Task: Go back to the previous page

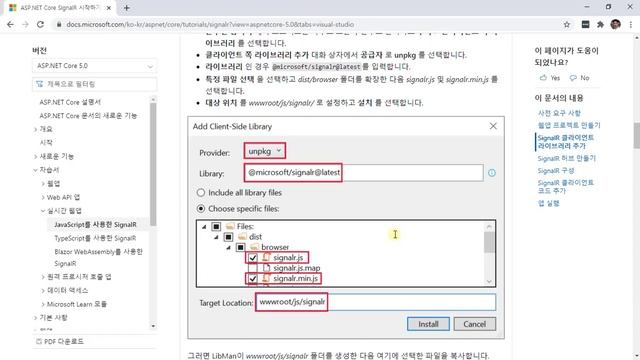Action: 10,24
